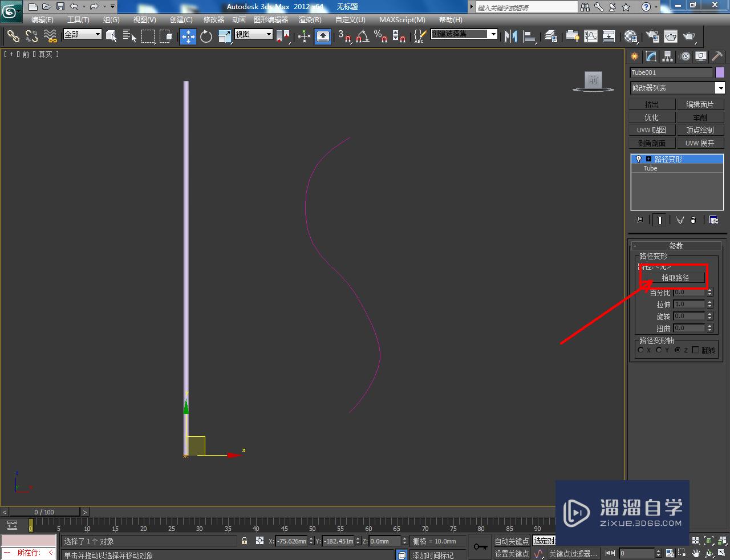Screen dimensions: 730x560
Task: Open Rendered Frame Window
Action: pyautogui.click(x=671, y=36)
